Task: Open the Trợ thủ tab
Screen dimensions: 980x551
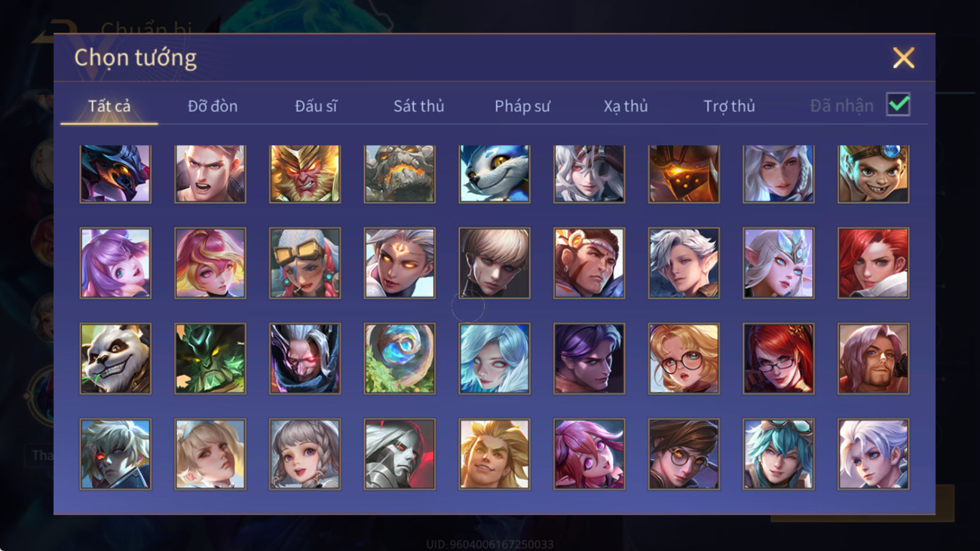Action: [x=729, y=106]
